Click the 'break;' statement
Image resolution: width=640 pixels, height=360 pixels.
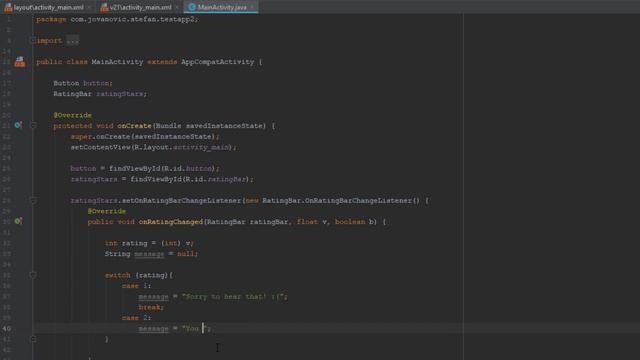(151, 307)
